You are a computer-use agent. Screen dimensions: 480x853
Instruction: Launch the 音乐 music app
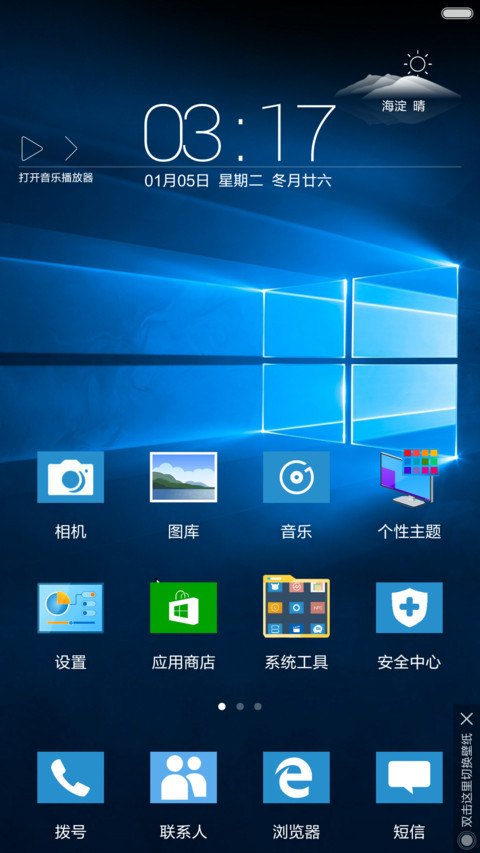click(x=296, y=477)
